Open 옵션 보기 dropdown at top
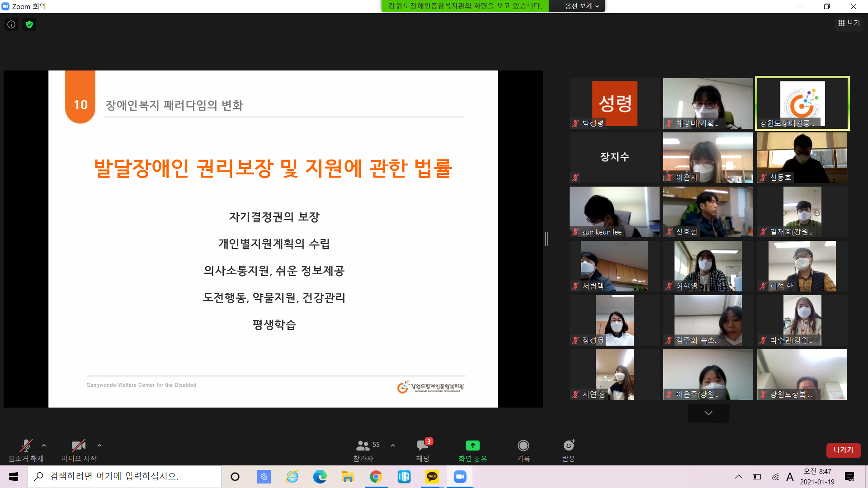The image size is (868, 488). tap(581, 6)
